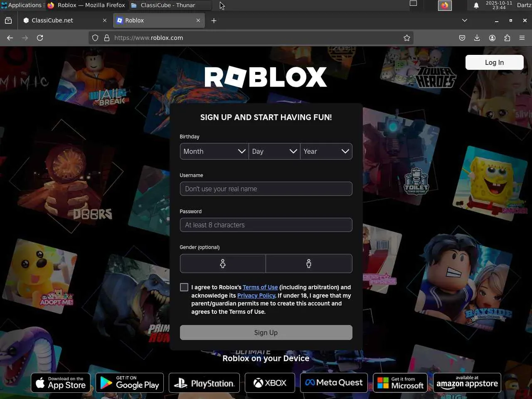This screenshot has width=532, height=399.
Task: Click the notification bell in the panel
Action: click(x=476, y=5)
